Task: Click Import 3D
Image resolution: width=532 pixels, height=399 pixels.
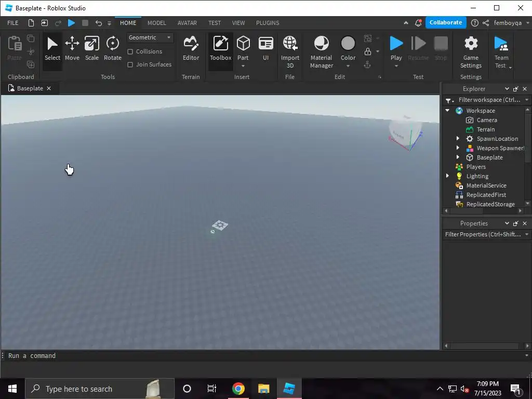Action: point(290,52)
